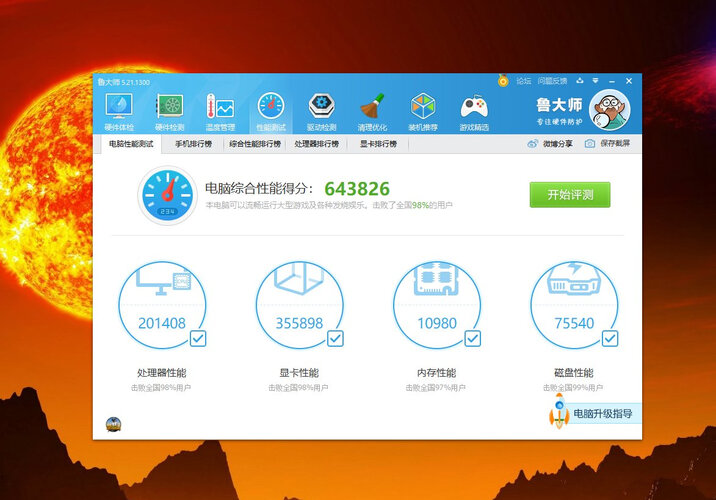Click the 磁盘性能 label
The height and width of the screenshot is (500, 716).
(574, 373)
